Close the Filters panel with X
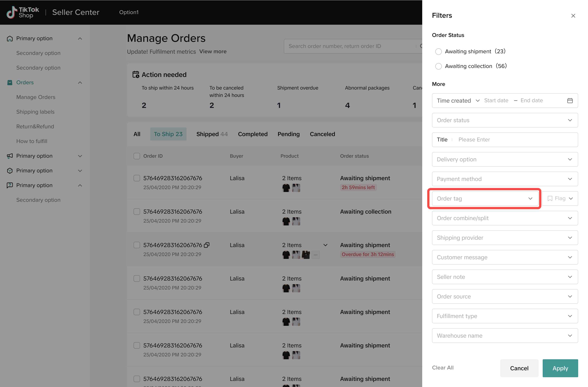This screenshot has width=588, height=387. (573, 16)
